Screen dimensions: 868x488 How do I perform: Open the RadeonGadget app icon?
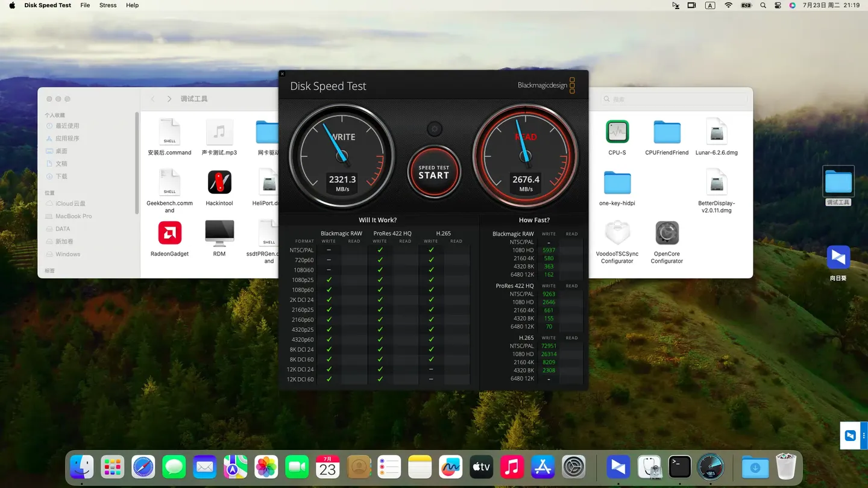point(169,233)
